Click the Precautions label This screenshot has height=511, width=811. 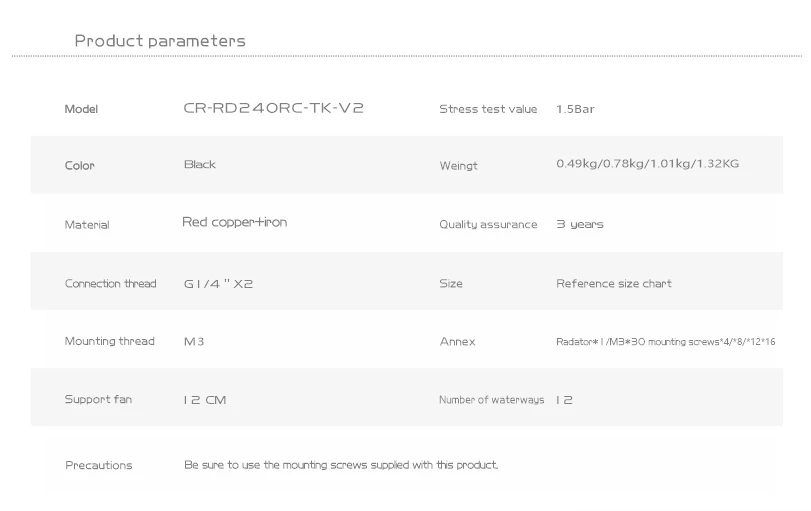(x=98, y=465)
